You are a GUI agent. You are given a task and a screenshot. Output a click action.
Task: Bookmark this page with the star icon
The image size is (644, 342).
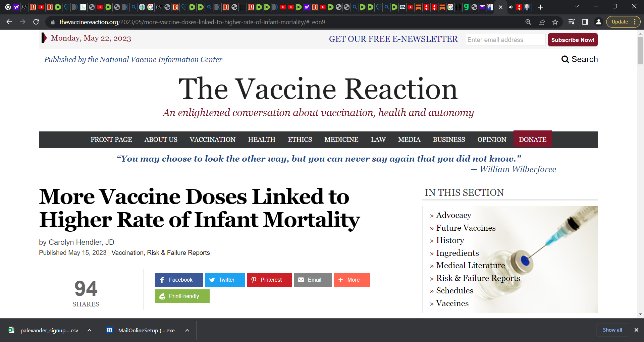(x=555, y=22)
